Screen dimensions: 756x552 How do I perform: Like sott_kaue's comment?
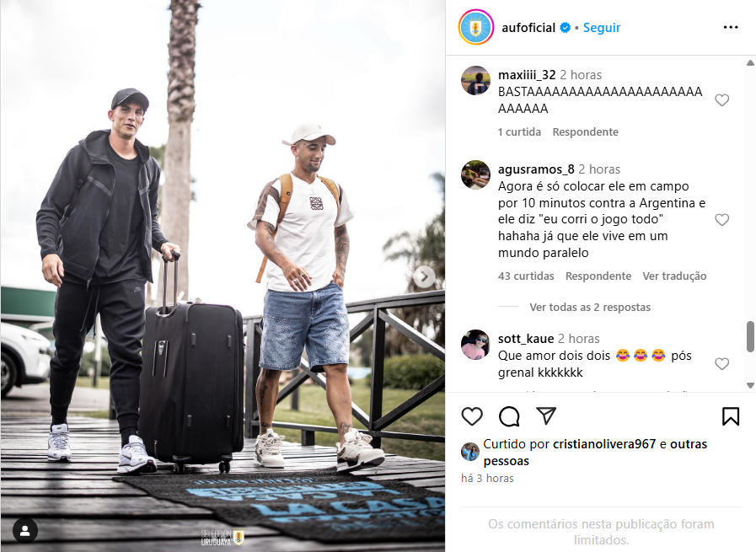721,364
